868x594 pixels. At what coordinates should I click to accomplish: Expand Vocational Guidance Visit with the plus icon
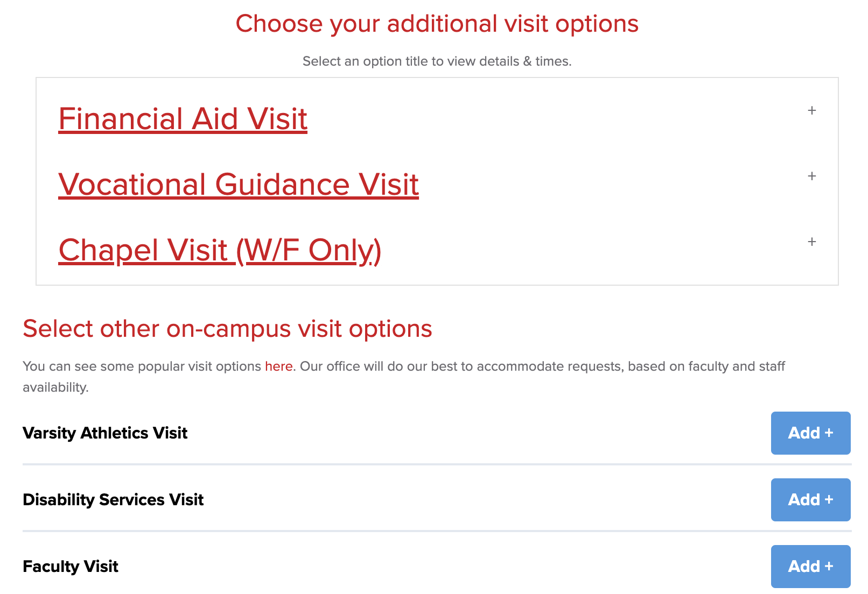(x=812, y=176)
